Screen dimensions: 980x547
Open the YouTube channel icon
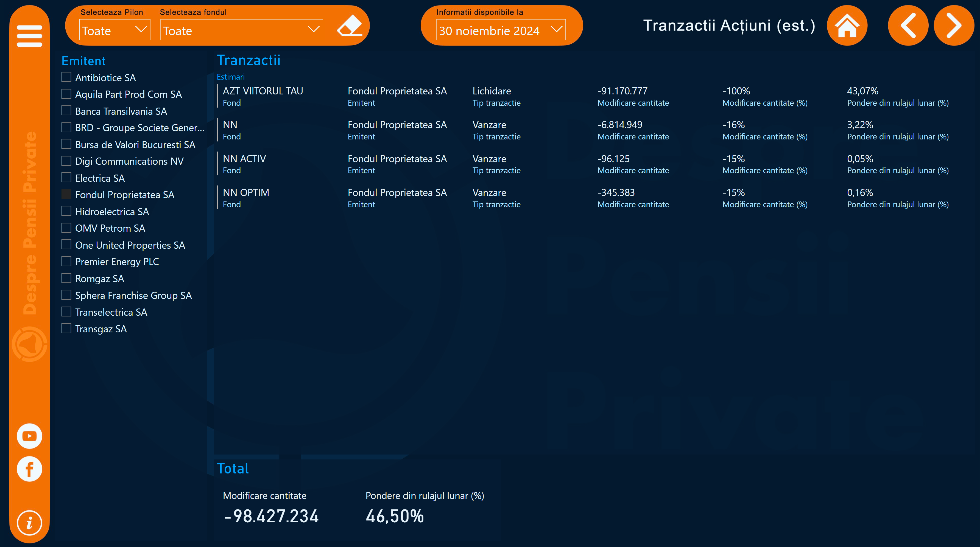[29, 436]
